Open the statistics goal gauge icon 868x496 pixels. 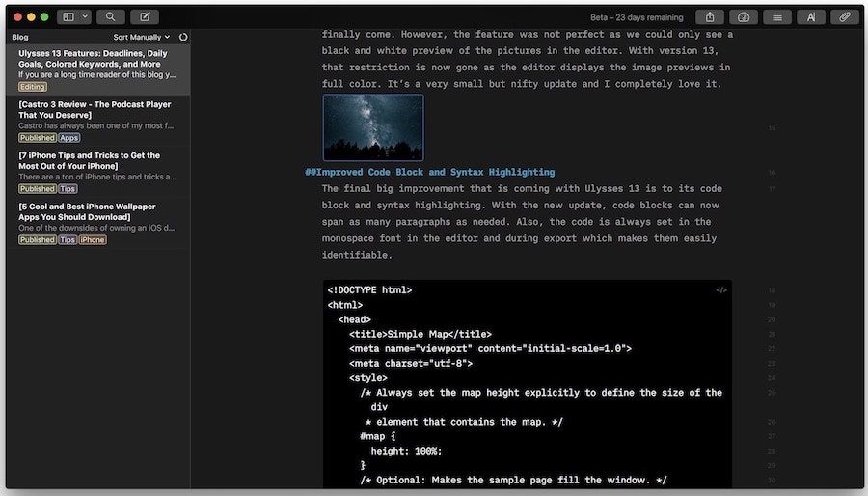pyautogui.click(x=744, y=16)
